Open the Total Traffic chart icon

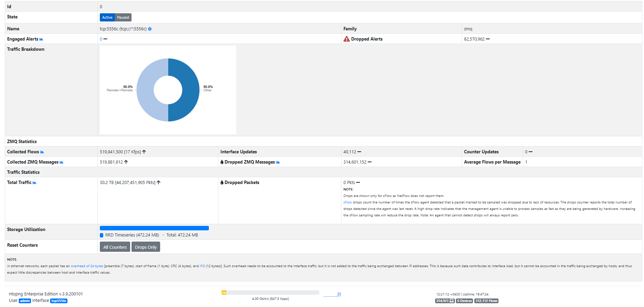point(34,183)
